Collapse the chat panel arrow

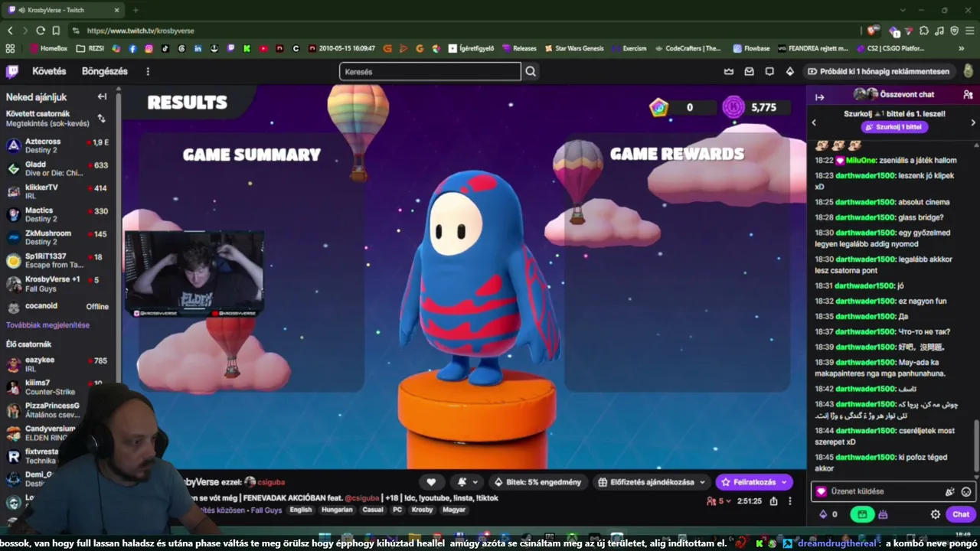pos(819,97)
